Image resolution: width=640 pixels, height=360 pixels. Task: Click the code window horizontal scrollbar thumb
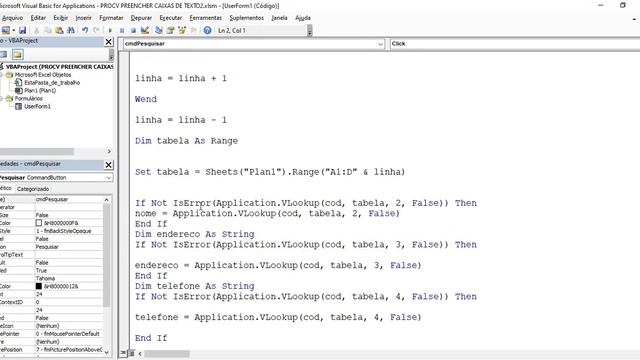[x=167, y=353]
